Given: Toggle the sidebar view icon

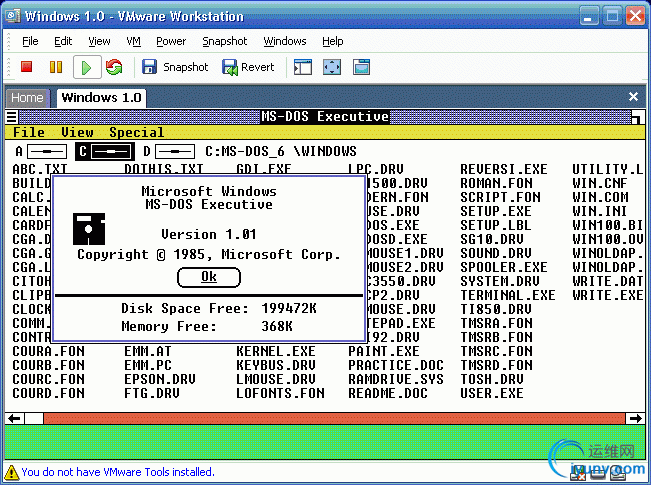Looking at the screenshot, I should tap(302, 67).
